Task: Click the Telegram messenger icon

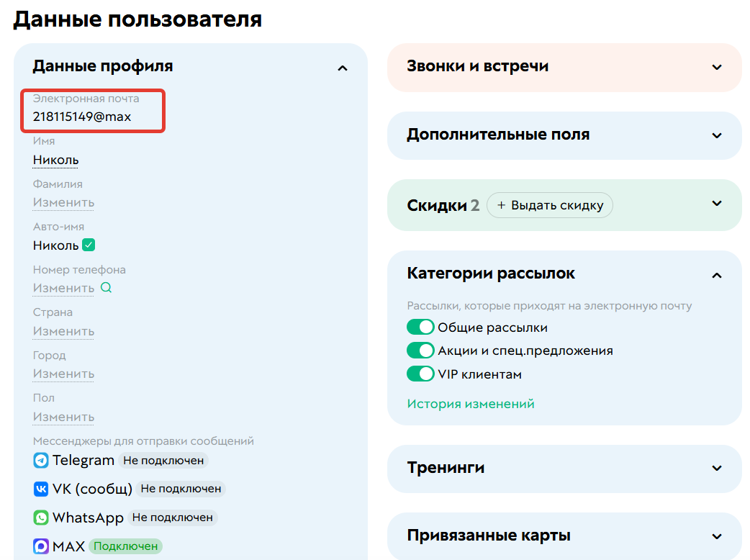Action: coord(40,460)
